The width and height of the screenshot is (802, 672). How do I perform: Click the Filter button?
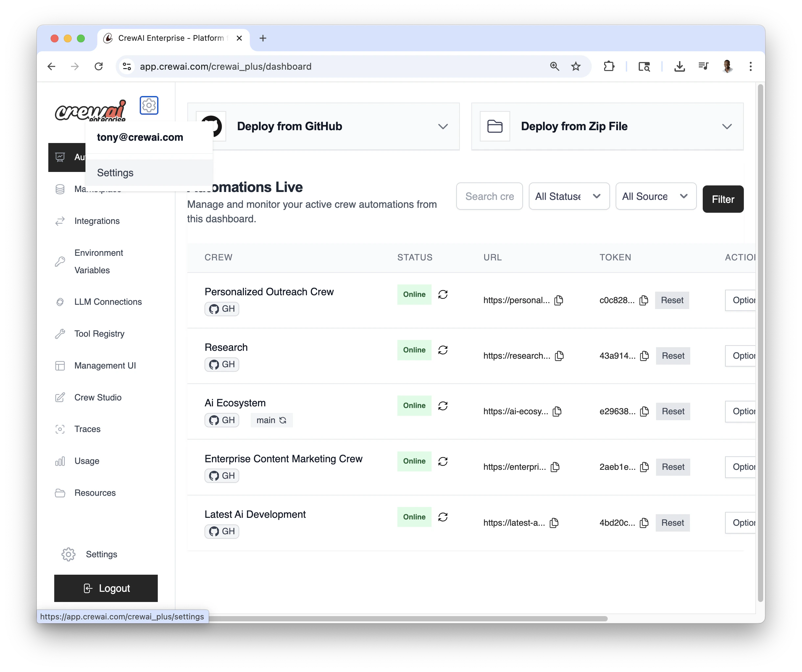click(722, 199)
